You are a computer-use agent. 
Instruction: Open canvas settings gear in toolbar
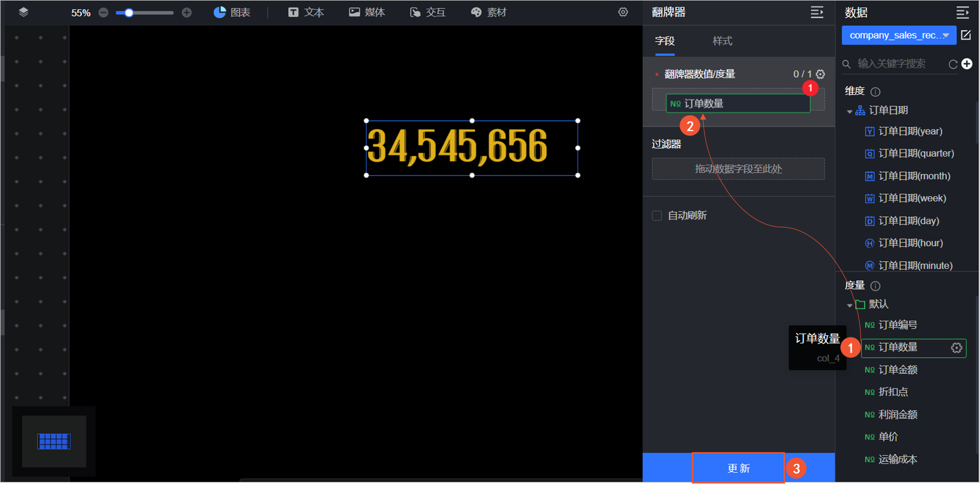click(x=623, y=12)
